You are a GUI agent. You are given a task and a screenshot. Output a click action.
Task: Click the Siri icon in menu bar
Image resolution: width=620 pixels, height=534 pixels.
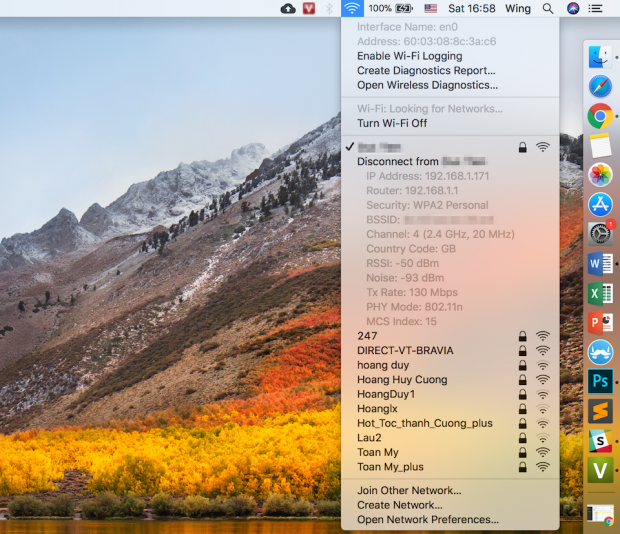(x=573, y=8)
